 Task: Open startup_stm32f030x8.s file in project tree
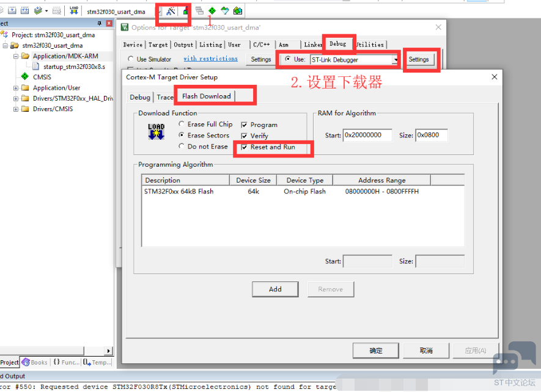point(73,67)
